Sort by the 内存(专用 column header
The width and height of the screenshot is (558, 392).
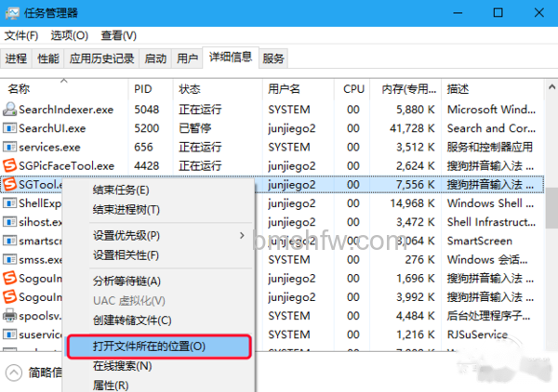[405, 88]
